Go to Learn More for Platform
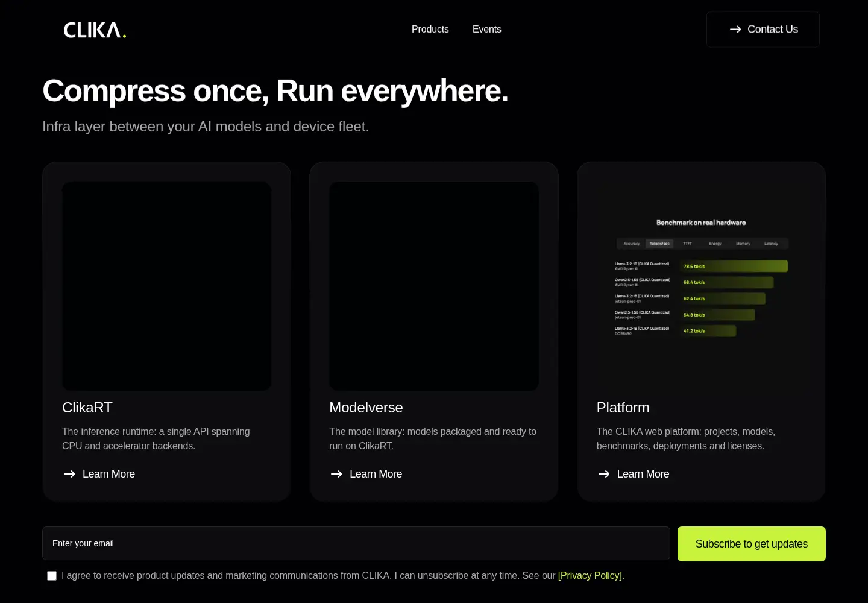Viewport: 868px width, 603px height. coord(633,474)
